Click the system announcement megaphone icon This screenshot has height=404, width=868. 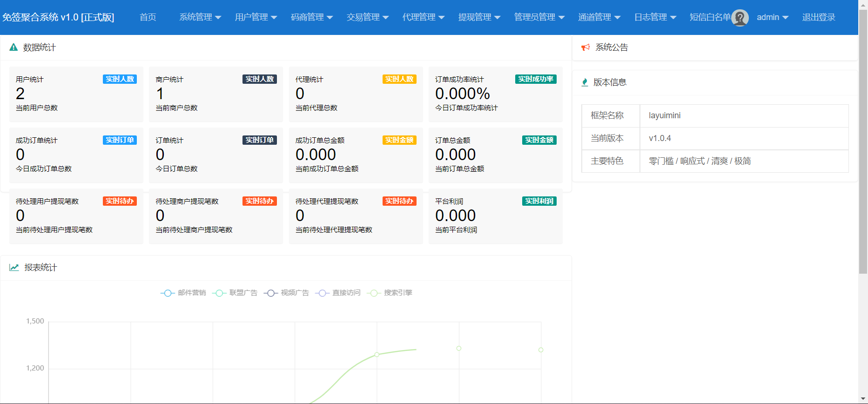pos(585,47)
